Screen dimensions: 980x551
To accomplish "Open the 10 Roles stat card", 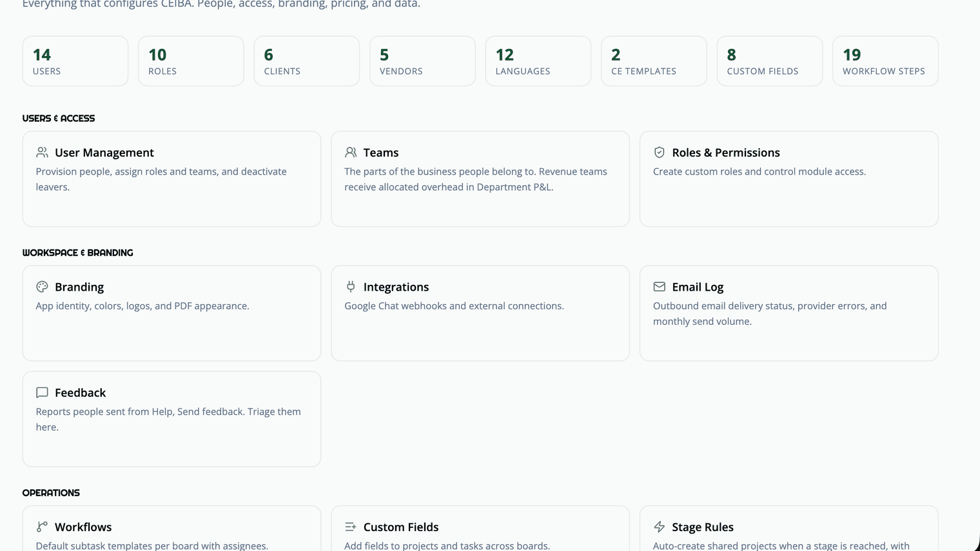I will [x=191, y=61].
